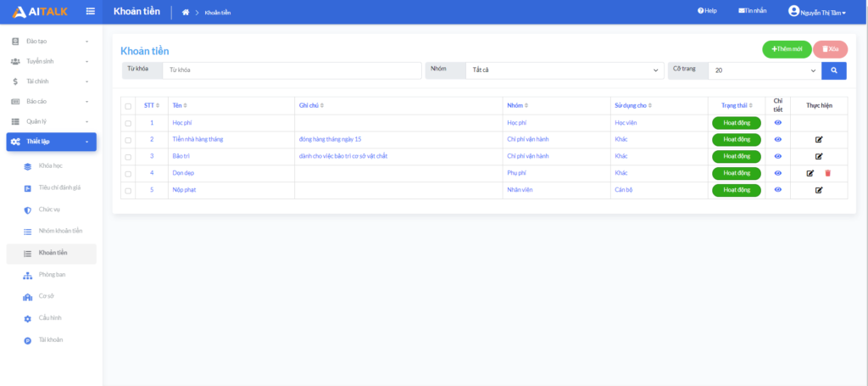View details eye icon for Học phí
The height and width of the screenshot is (386, 868).
[x=778, y=123]
